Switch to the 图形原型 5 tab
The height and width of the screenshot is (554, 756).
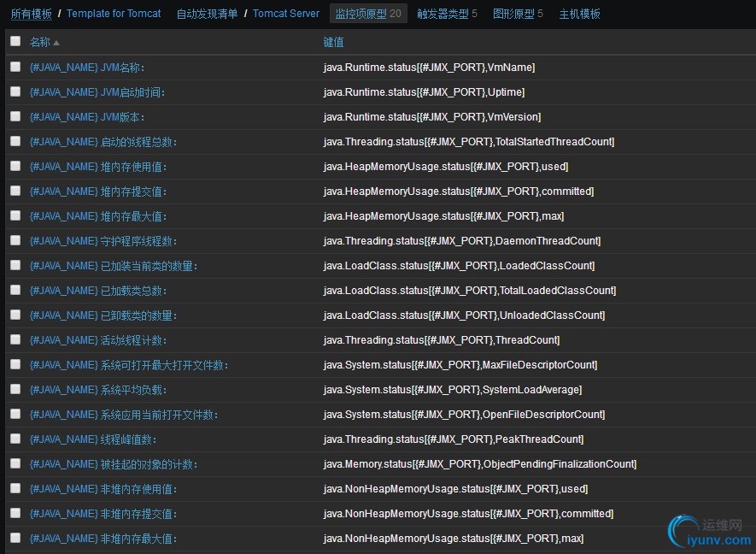click(x=518, y=14)
